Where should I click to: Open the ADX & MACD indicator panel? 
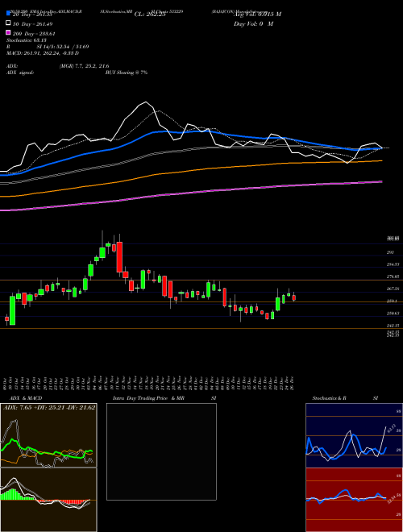point(48,435)
